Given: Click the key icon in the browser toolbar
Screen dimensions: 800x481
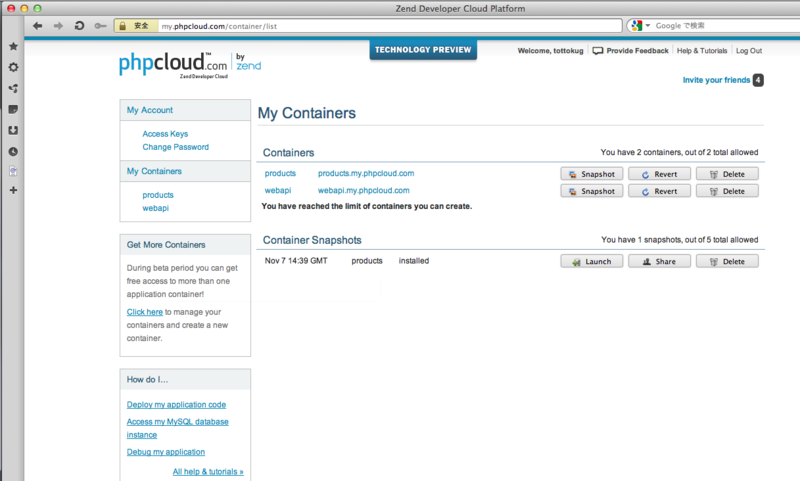Looking at the screenshot, I should 101,26.
